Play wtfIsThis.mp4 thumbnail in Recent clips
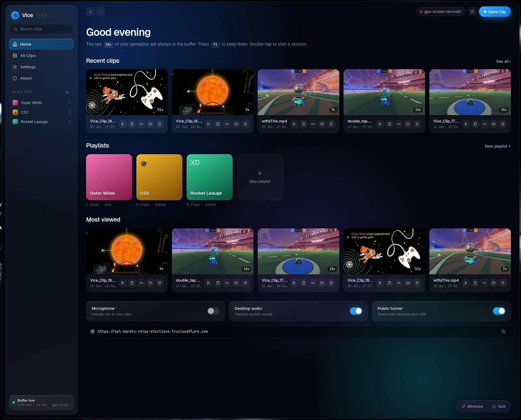The height and width of the screenshot is (420, 521). click(298, 92)
